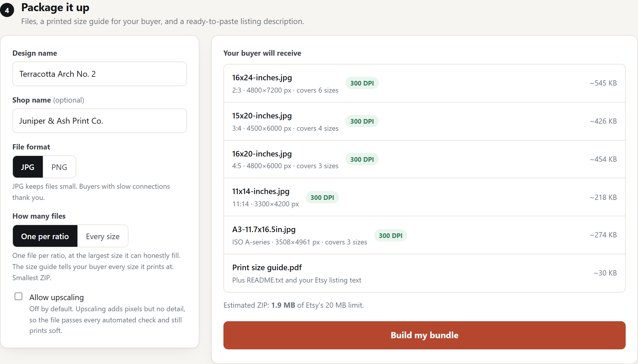The width and height of the screenshot is (638, 364).
Task: Choose One per ratio option
Action: point(45,236)
